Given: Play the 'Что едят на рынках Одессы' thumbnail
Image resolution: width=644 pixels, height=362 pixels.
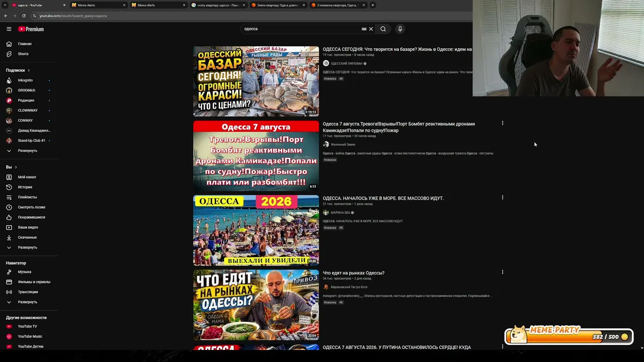Looking at the screenshot, I should pyautogui.click(x=256, y=305).
